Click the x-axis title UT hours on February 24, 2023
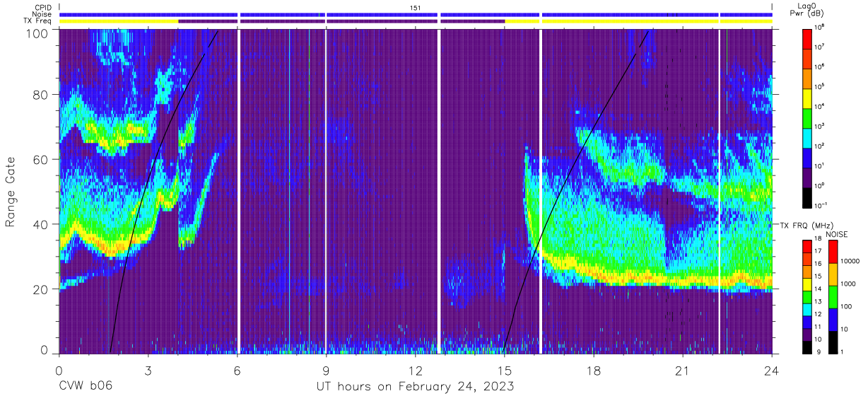This screenshot has width=868, height=401. point(414,386)
